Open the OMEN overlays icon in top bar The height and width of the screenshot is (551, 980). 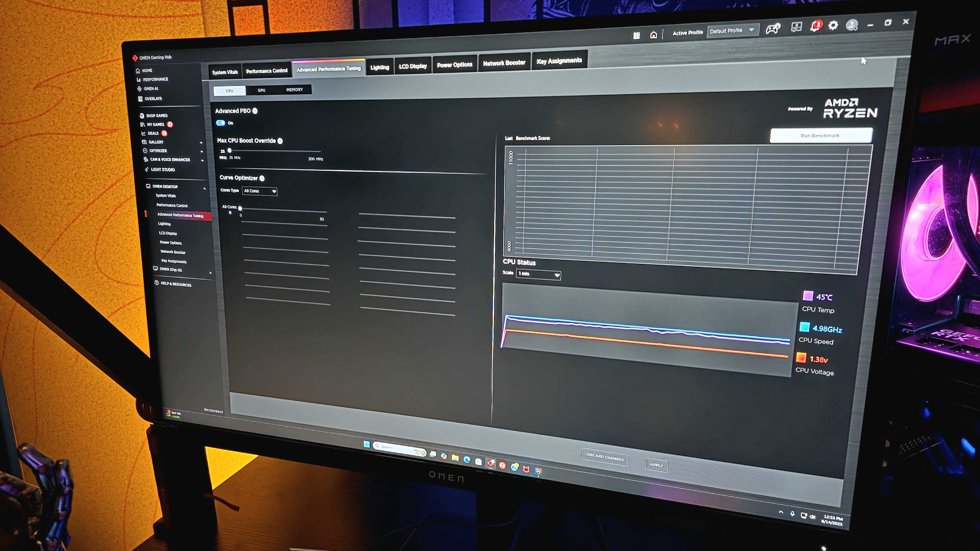[637, 36]
